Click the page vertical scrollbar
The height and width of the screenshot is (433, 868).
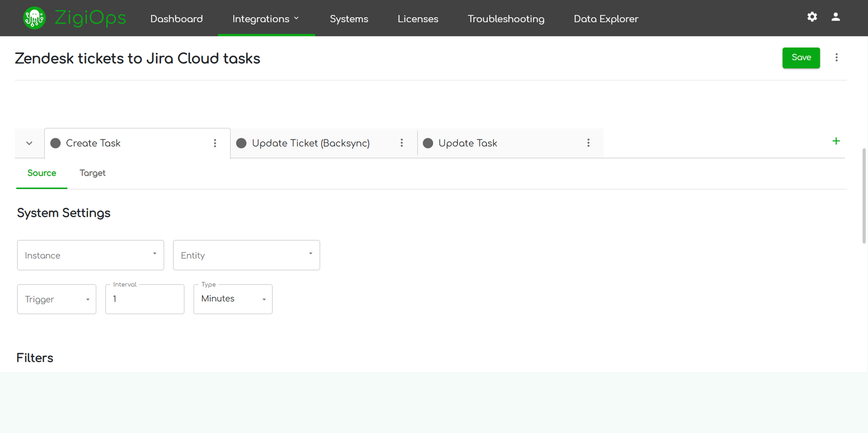[x=864, y=196]
